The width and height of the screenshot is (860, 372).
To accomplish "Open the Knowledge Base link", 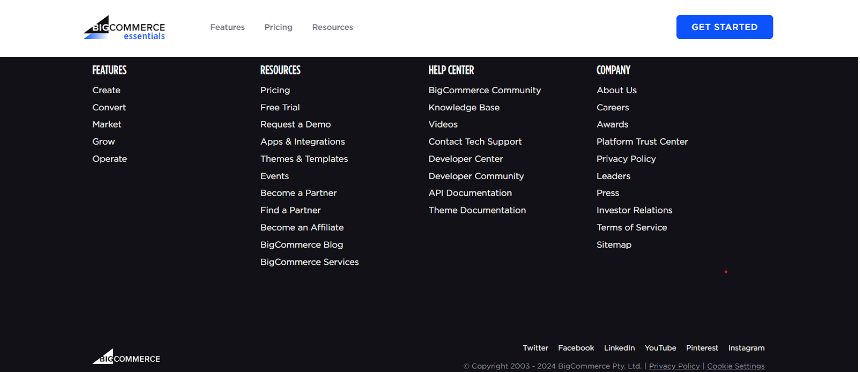I will coord(464,108).
